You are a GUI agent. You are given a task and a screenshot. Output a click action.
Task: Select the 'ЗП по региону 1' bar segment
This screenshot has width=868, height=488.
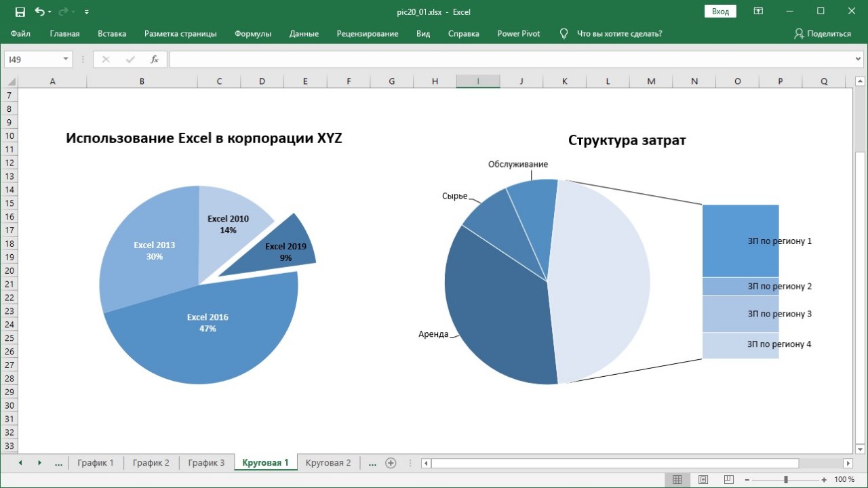click(741, 241)
